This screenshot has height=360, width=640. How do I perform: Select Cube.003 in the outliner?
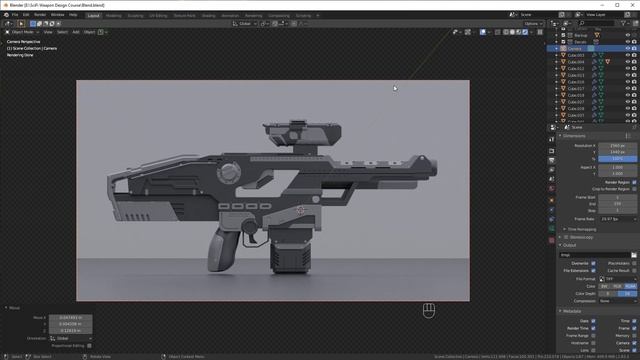(576, 55)
